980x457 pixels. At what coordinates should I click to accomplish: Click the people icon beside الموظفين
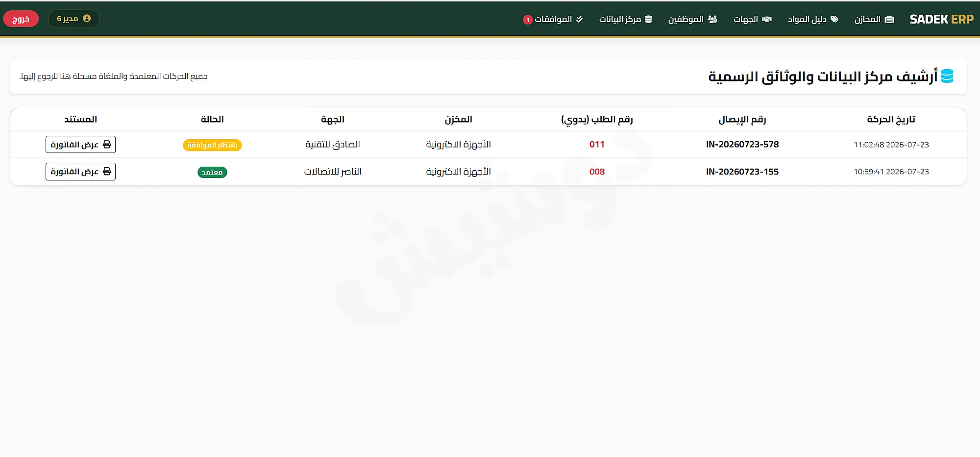point(712,19)
